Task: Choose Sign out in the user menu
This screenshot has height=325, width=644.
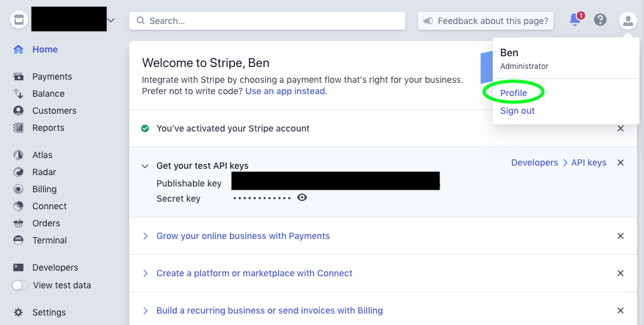Action: pos(517,111)
